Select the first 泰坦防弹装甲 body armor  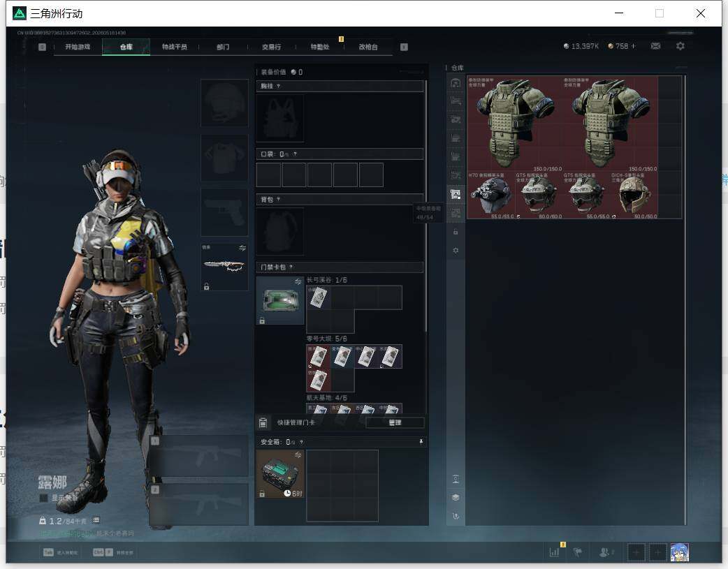[514, 124]
